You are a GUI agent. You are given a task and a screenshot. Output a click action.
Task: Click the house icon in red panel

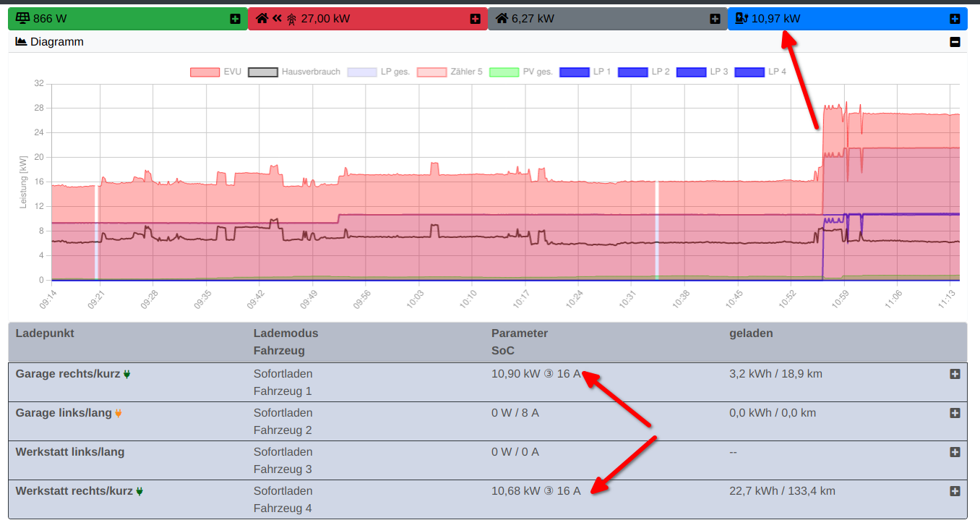(262, 18)
